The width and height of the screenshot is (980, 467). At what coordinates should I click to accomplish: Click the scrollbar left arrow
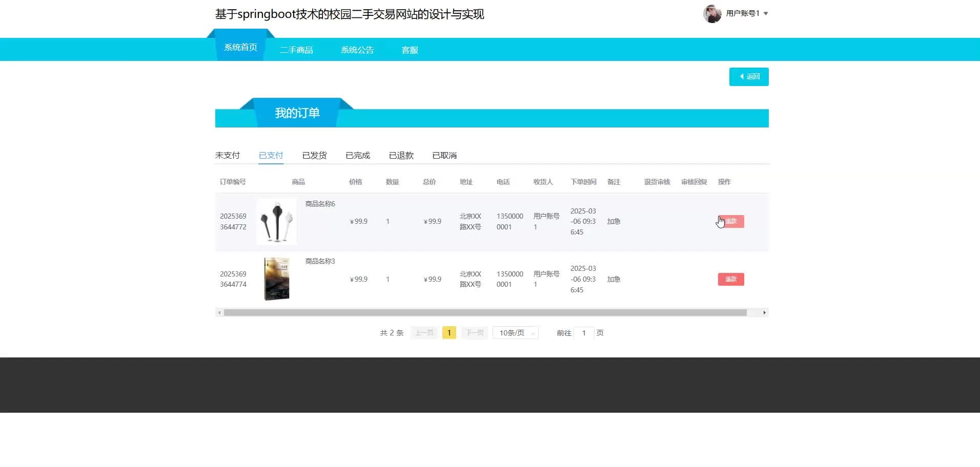coord(219,312)
